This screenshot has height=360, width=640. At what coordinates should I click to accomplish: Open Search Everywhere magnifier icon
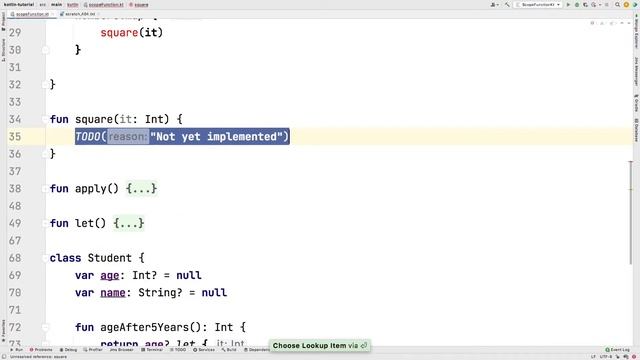point(617,4)
